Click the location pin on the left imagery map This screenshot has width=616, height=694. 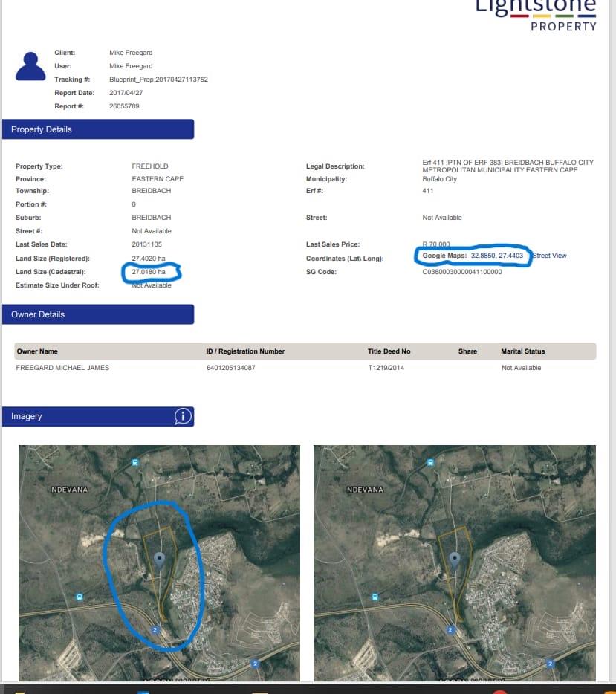[x=158, y=560]
